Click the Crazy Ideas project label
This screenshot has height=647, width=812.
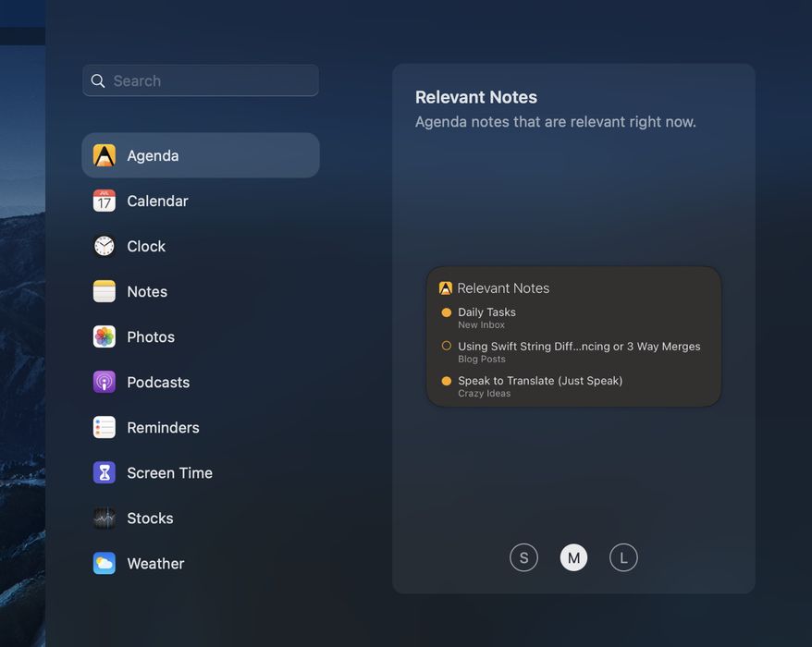point(485,394)
